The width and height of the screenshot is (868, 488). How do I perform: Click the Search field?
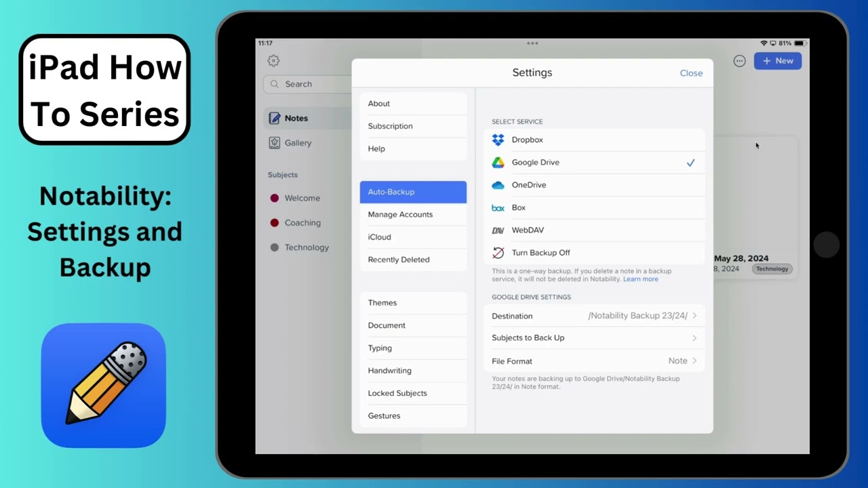[307, 84]
